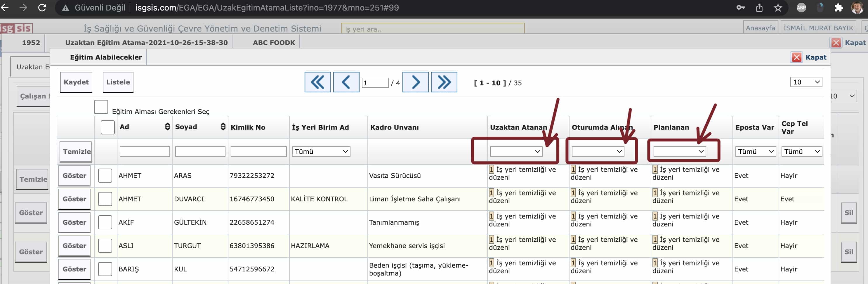The image size is (868, 284).
Task: Expand the Planlanan filter dropdown
Action: pos(679,151)
